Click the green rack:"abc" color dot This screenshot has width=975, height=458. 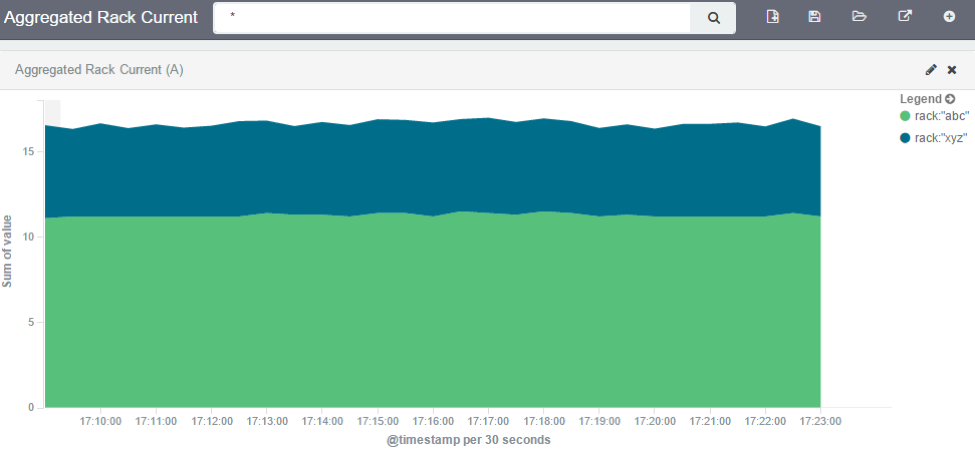(905, 116)
